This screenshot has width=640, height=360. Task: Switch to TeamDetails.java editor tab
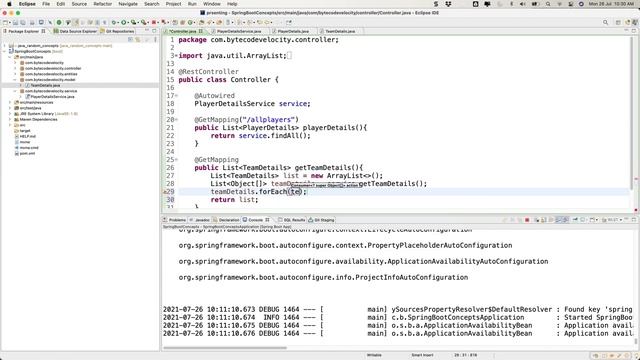340,31
